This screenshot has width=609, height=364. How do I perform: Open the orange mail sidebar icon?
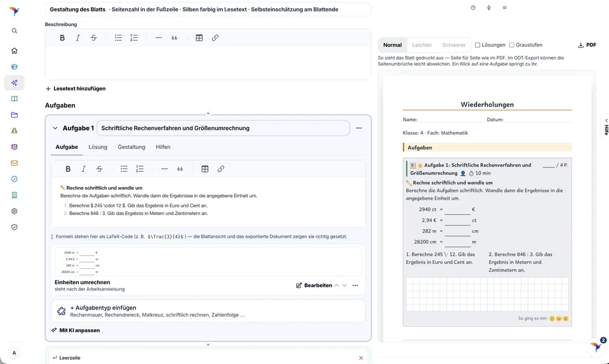(x=15, y=163)
